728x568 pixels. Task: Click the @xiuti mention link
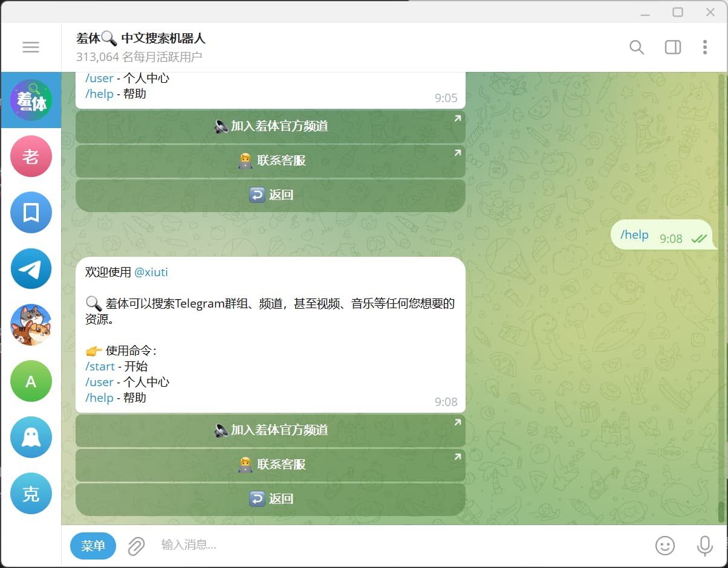point(151,272)
